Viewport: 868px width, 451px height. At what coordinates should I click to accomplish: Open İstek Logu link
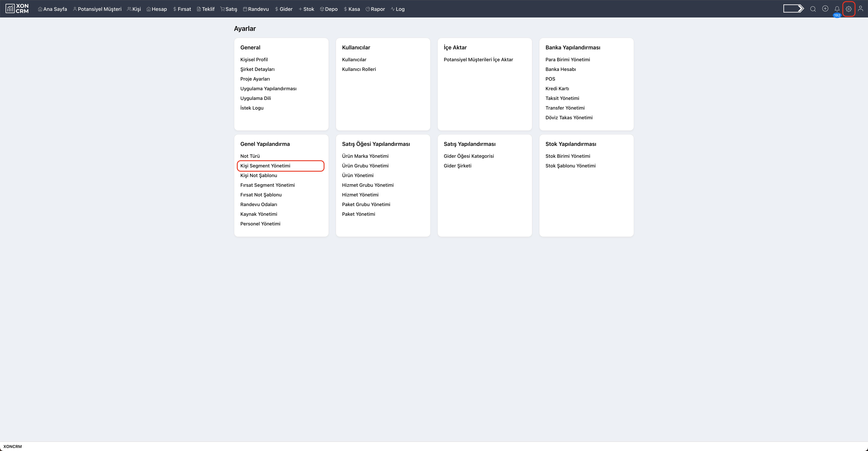click(x=252, y=108)
